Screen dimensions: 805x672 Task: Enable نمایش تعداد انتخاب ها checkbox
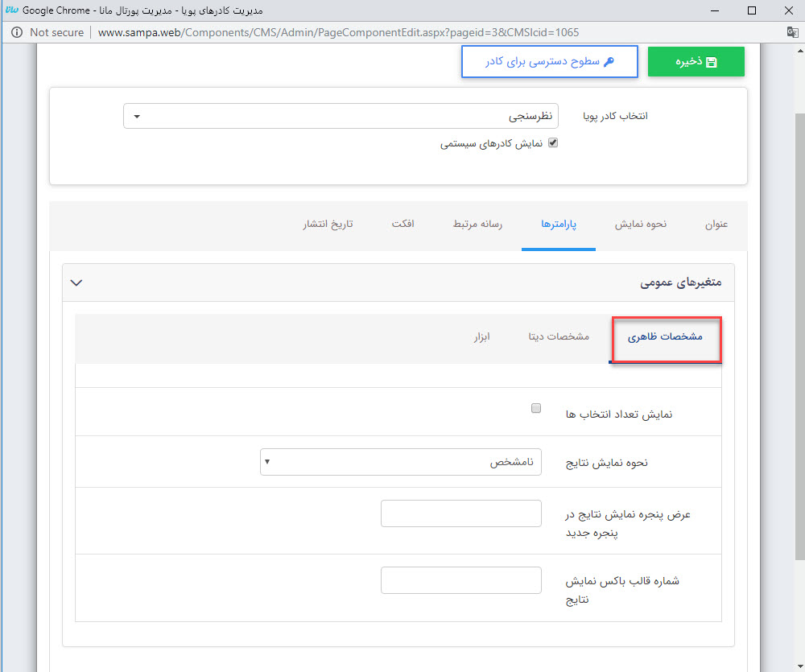click(x=536, y=409)
